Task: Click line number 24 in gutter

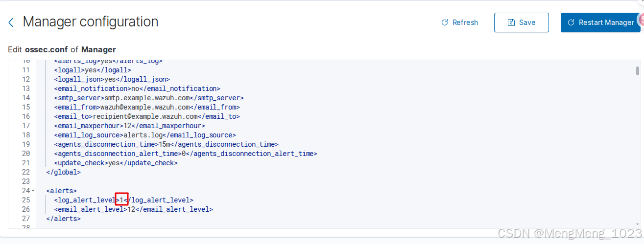Action: [x=26, y=190]
